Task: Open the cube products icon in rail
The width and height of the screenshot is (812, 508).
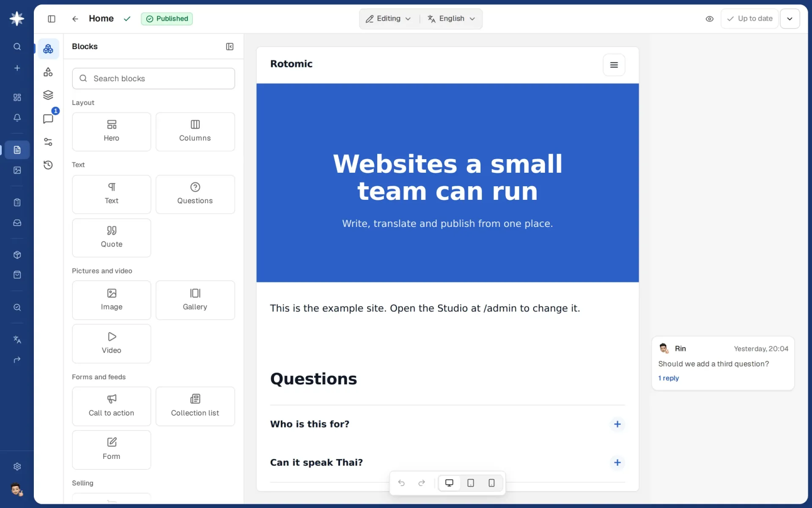Action: click(17, 255)
